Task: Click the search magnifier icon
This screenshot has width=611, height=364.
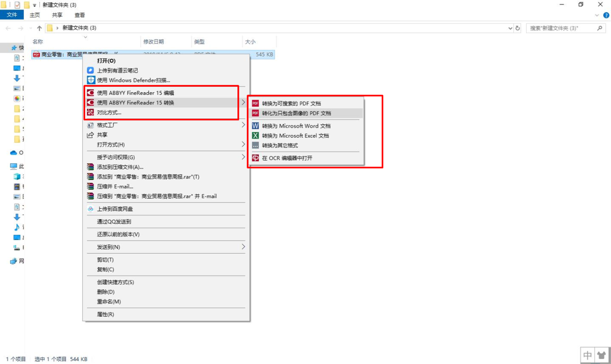Action: [x=600, y=28]
